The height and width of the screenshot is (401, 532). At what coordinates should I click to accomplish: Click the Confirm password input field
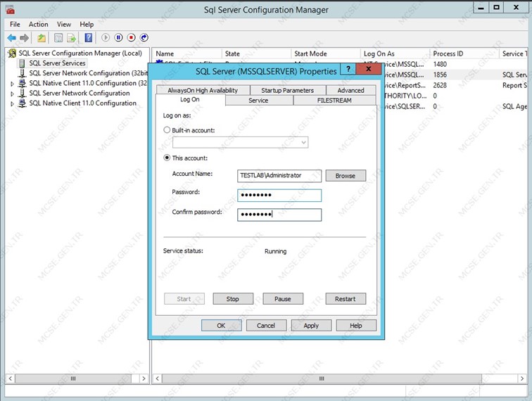click(279, 215)
